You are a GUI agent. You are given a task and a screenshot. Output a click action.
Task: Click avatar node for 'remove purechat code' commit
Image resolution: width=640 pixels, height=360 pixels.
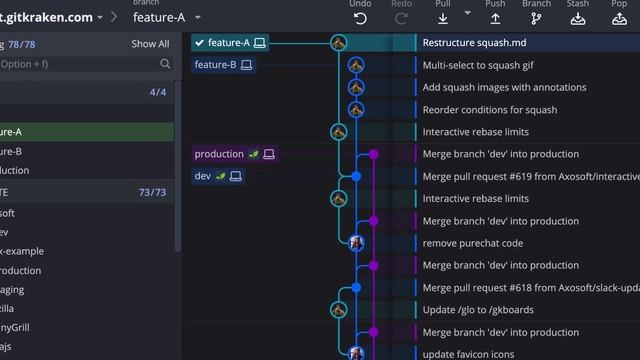point(356,243)
